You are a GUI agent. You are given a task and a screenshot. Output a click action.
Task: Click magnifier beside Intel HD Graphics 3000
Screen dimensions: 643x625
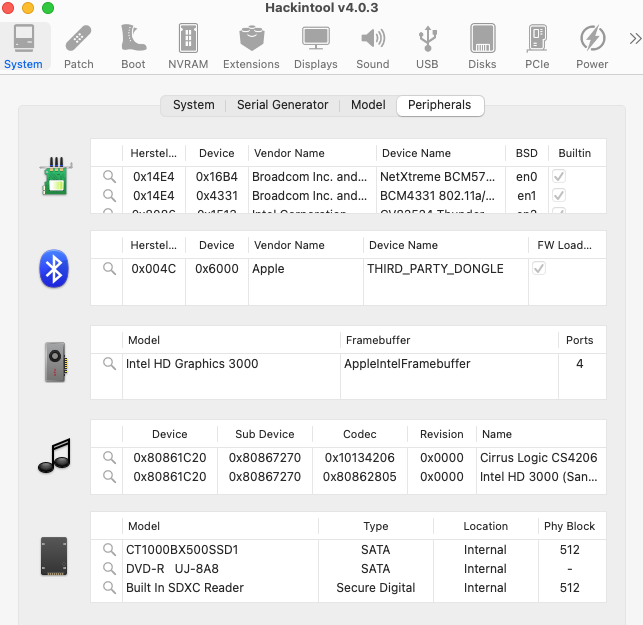pos(109,363)
